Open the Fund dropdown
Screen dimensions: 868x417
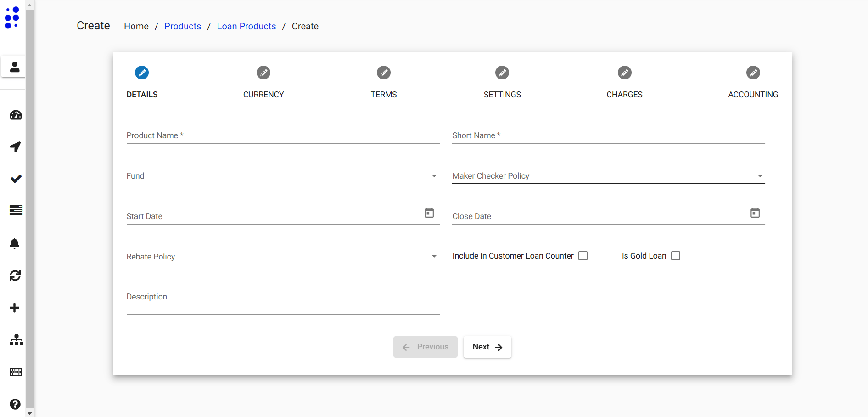click(x=433, y=175)
